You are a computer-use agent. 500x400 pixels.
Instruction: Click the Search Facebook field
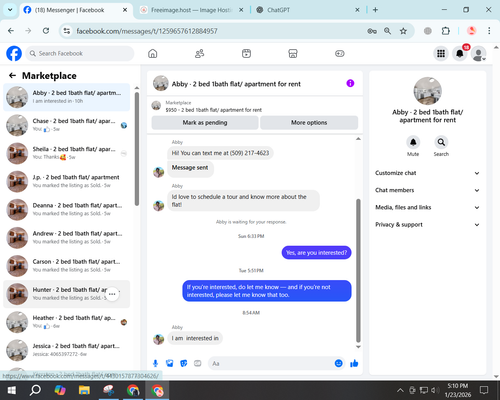point(80,53)
